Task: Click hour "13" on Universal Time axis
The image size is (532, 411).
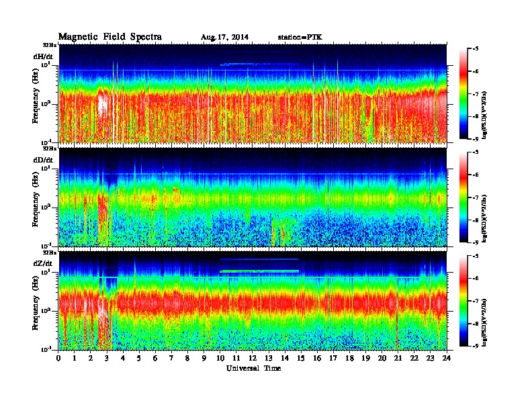Action: click(x=269, y=358)
